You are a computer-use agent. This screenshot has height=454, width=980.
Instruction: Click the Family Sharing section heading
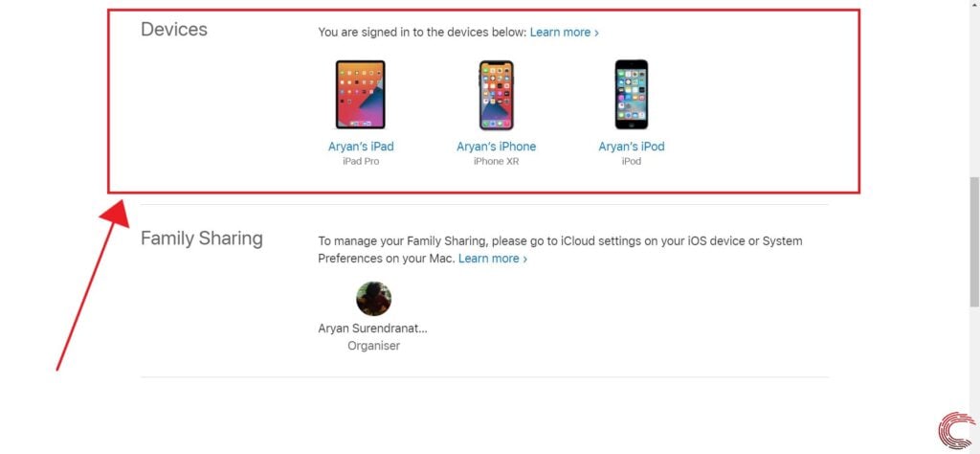coord(201,238)
